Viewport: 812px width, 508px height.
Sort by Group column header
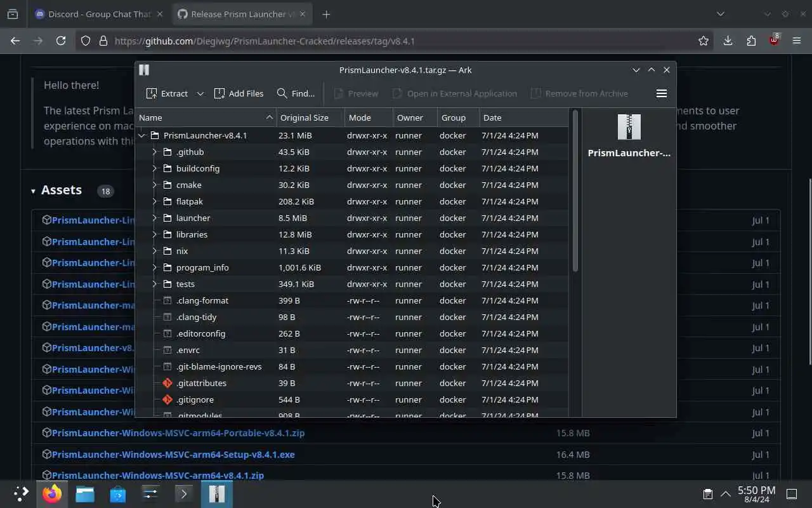pyautogui.click(x=457, y=117)
